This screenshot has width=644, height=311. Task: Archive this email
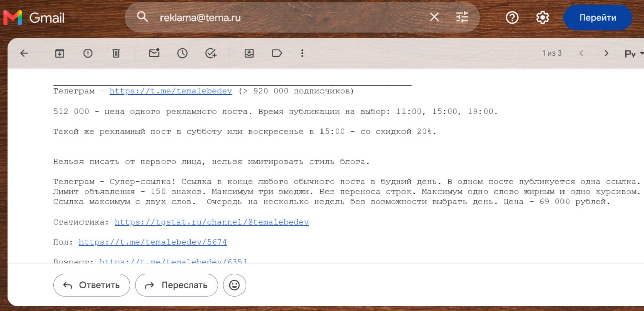[x=60, y=53]
